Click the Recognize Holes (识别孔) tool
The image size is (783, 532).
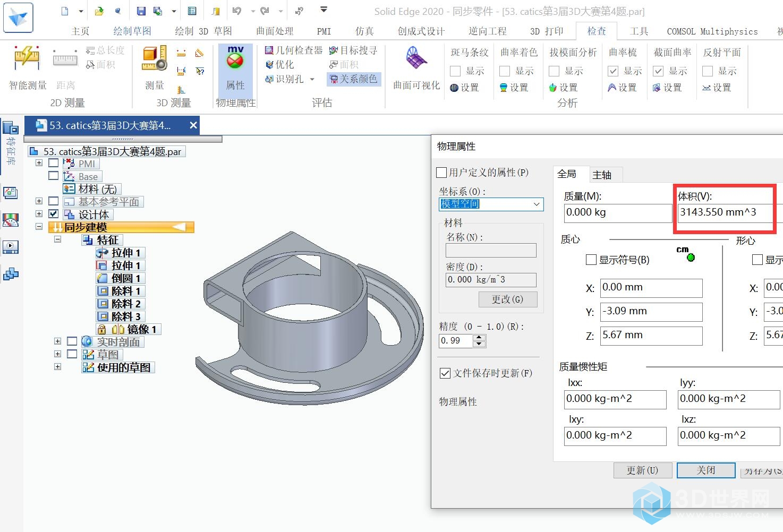(x=284, y=79)
